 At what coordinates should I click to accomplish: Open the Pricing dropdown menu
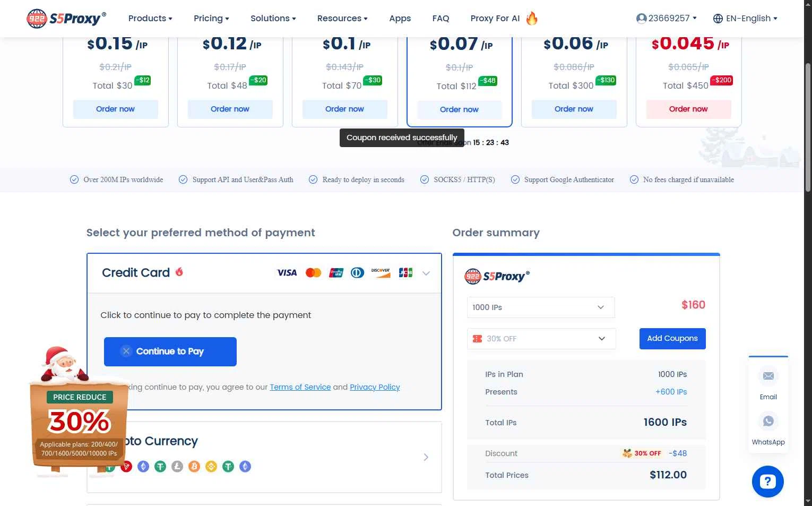click(x=211, y=19)
